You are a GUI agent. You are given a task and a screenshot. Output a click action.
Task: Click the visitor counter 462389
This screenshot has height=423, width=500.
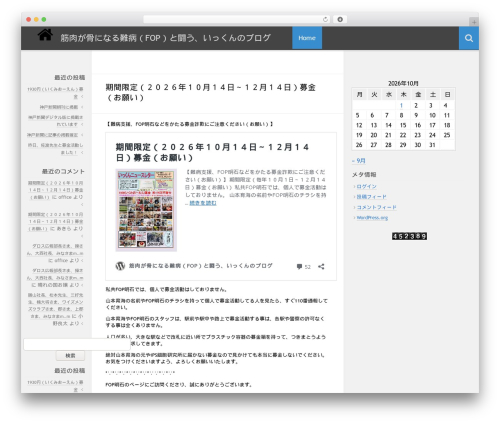409,236
